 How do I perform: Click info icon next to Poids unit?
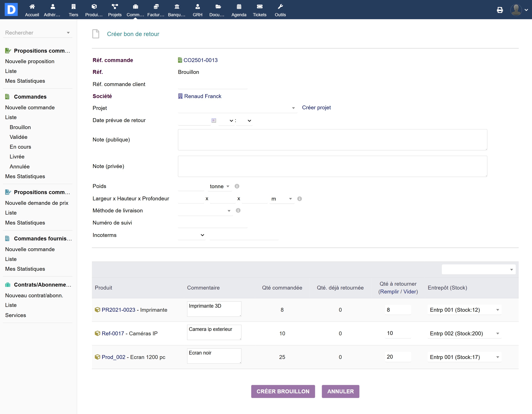coord(237,186)
